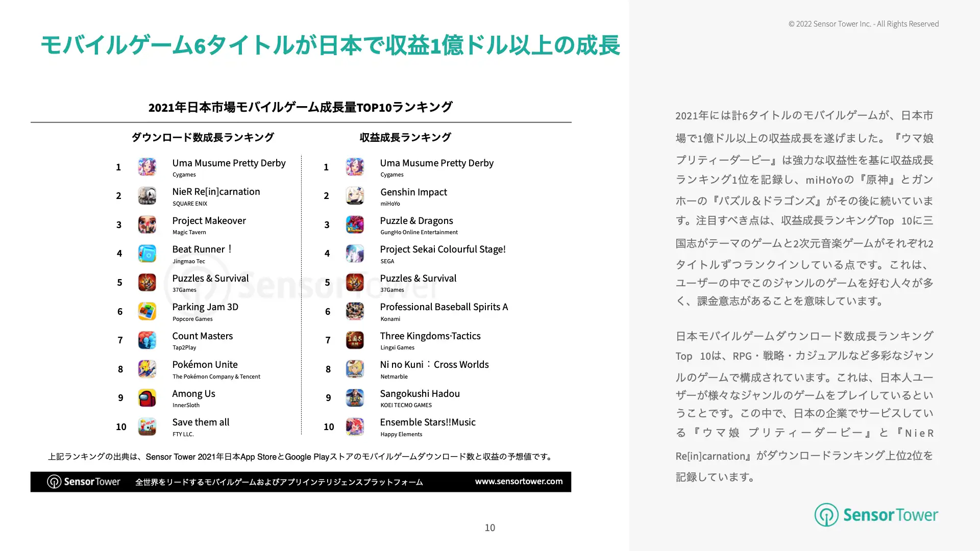
Task: Click Puzzles & Survival icon in download ranking
Action: [x=147, y=282]
